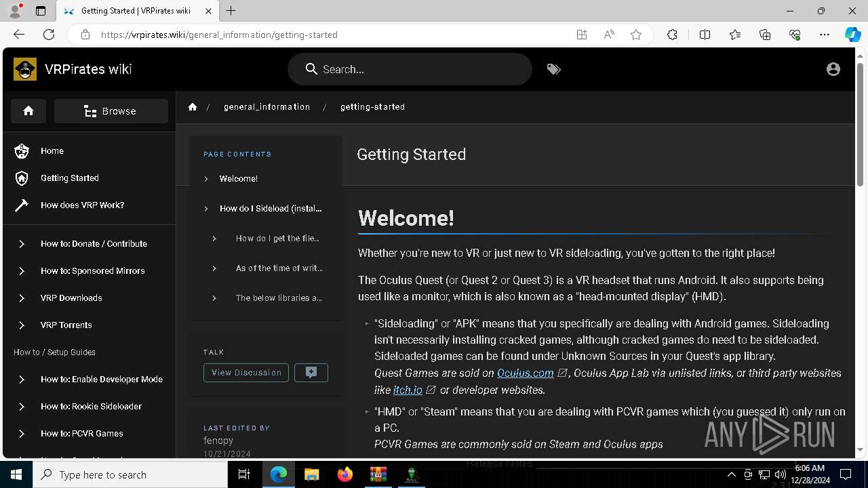Open the tags icon next to search
Screen dimensions: 868x488
pyautogui.click(x=554, y=69)
